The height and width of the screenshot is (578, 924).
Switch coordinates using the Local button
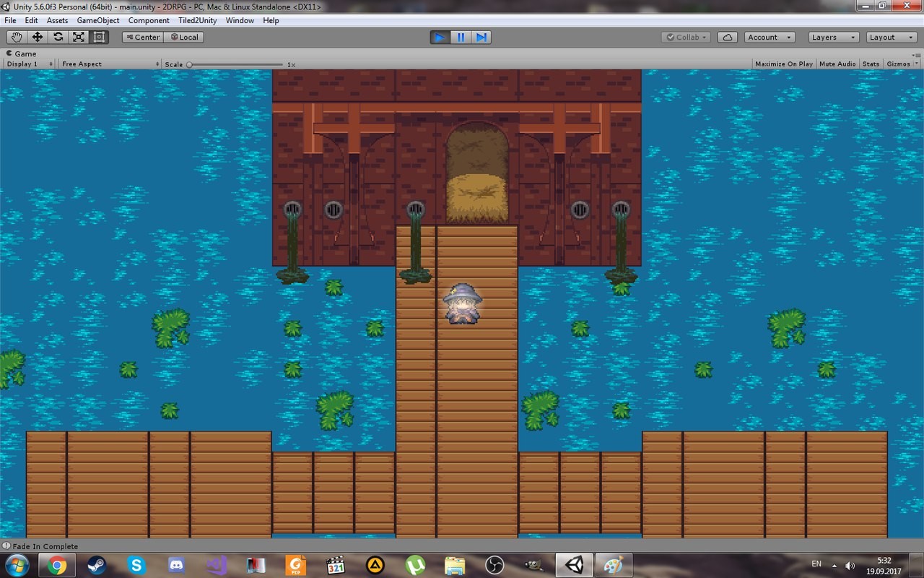183,37
